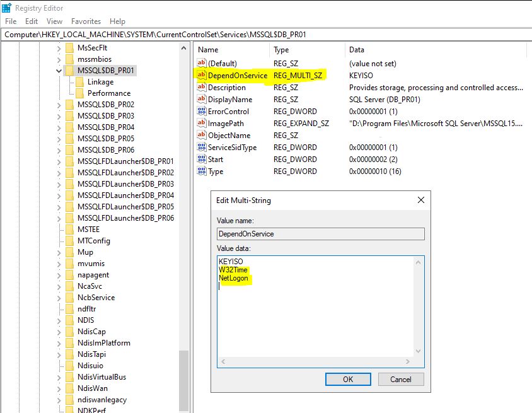The width and height of the screenshot is (532, 413).
Task: Click the napagent folder icon
Action: pos(69,275)
